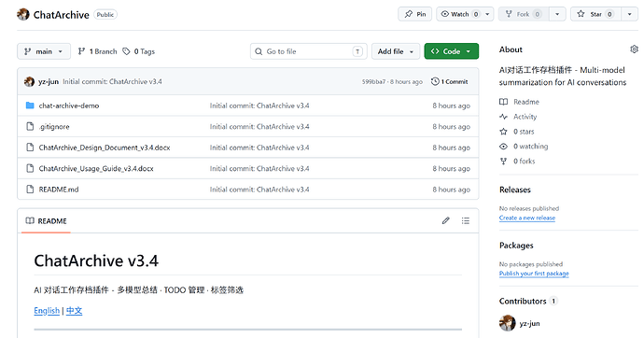644x338 pixels.
Task: Click yz-jun contributor avatar
Action: [507, 323]
